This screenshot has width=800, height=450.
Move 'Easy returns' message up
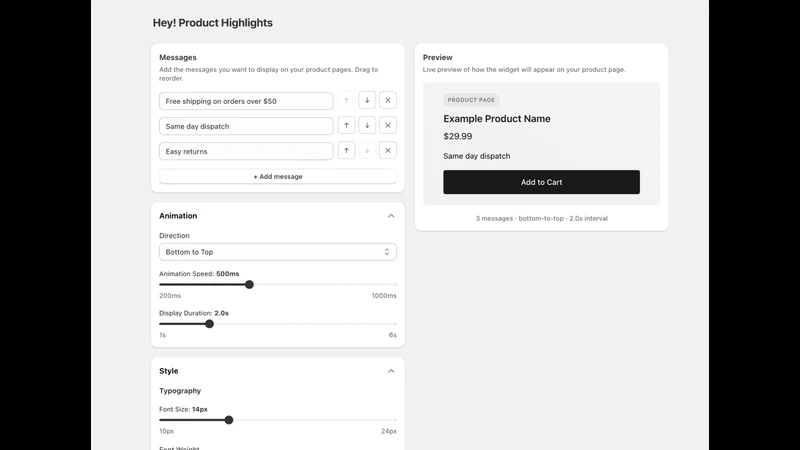pos(346,151)
